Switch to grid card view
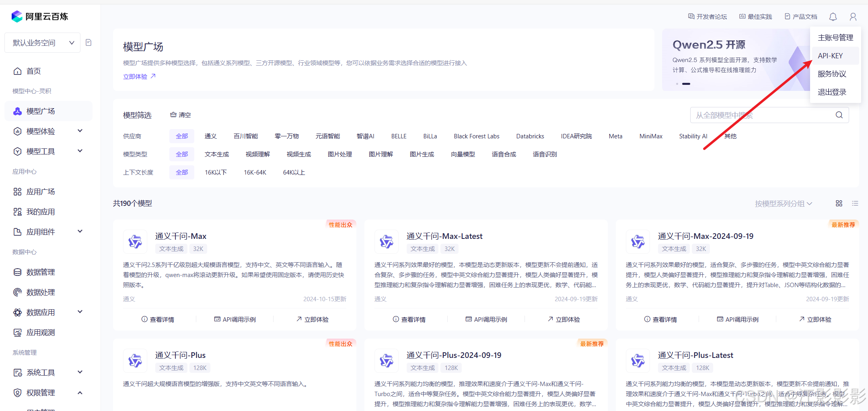The image size is (868, 411). pos(839,203)
